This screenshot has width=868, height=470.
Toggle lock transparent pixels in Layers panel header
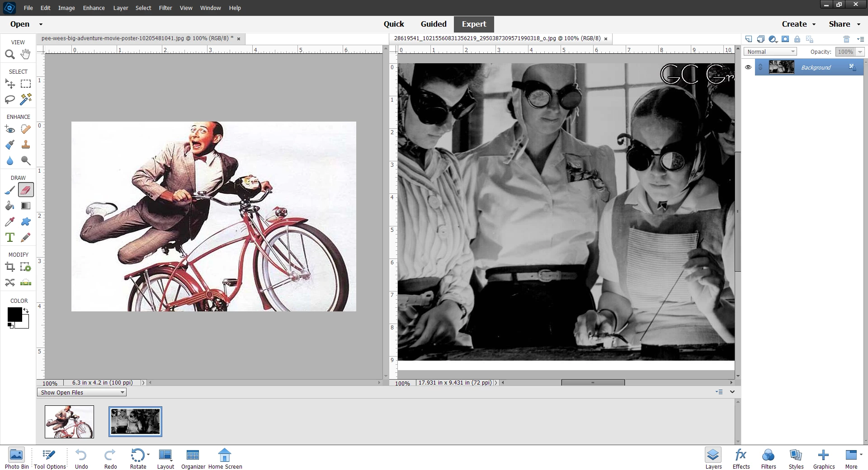(x=810, y=39)
